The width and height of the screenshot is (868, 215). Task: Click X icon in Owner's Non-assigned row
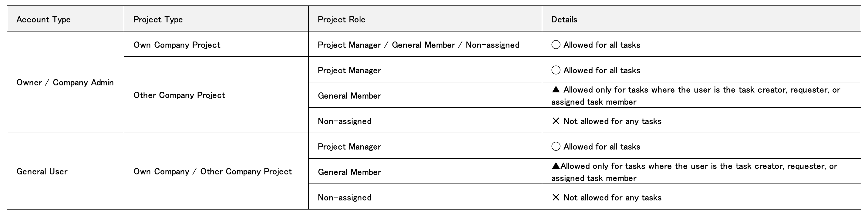pyautogui.click(x=556, y=121)
